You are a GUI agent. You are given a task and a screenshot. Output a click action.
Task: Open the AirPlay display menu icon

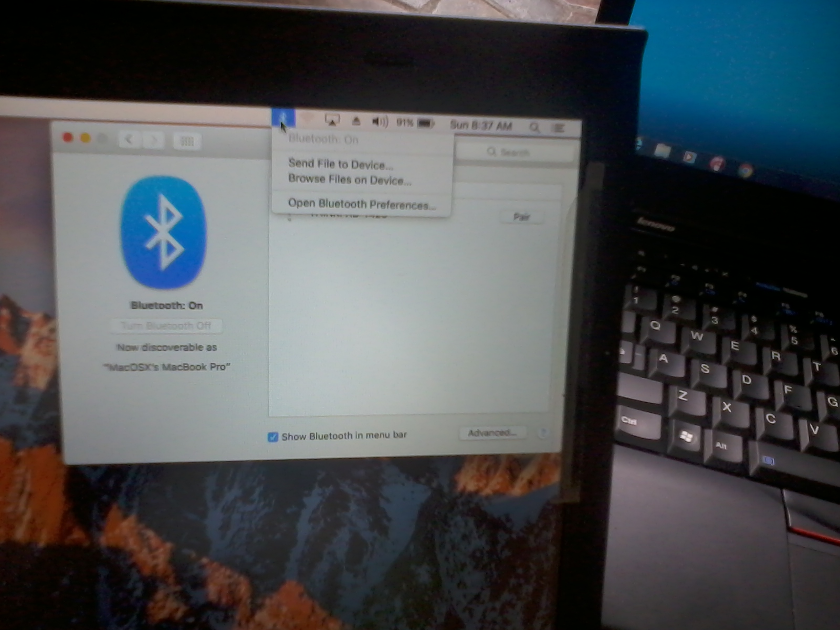332,121
